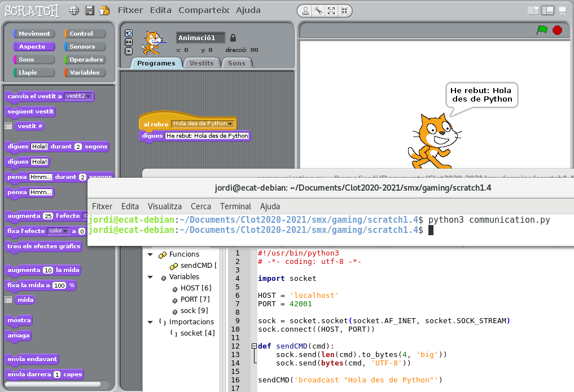Open the terminal's Edita menu
The image size is (574, 392).
click(x=130, y=206)
